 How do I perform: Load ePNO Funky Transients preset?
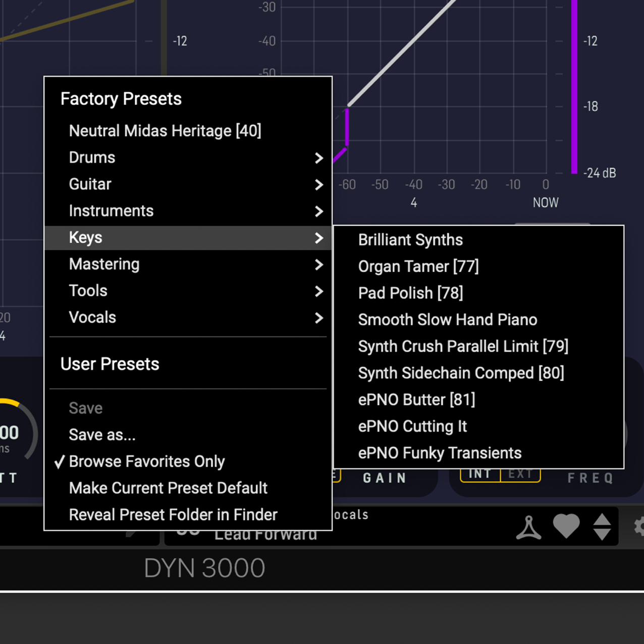pos(478,453)
